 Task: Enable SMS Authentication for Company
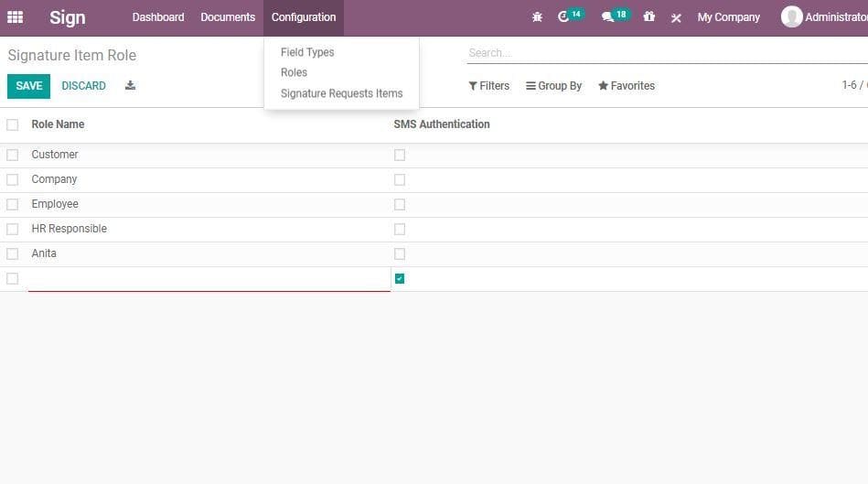(x=400, y=179)
